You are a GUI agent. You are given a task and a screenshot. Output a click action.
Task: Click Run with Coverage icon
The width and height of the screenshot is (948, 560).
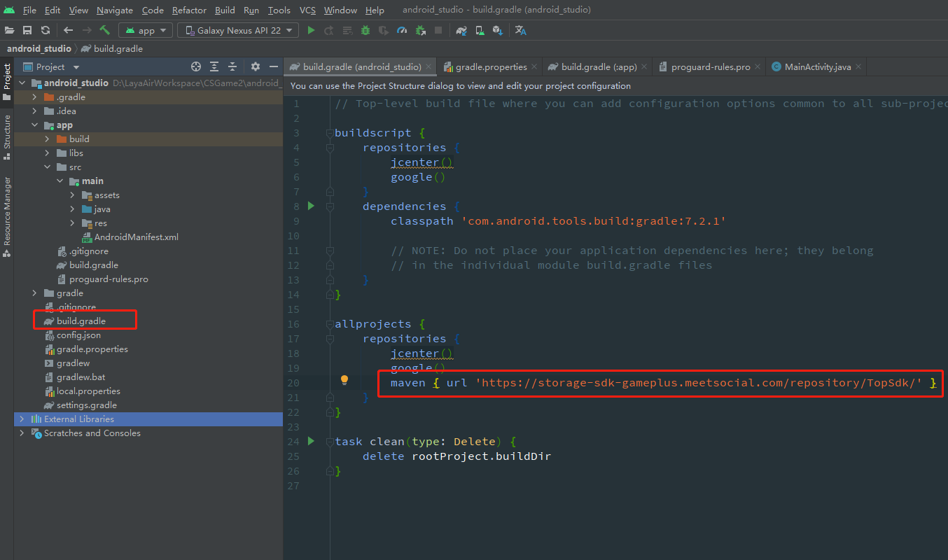[384, 30]
